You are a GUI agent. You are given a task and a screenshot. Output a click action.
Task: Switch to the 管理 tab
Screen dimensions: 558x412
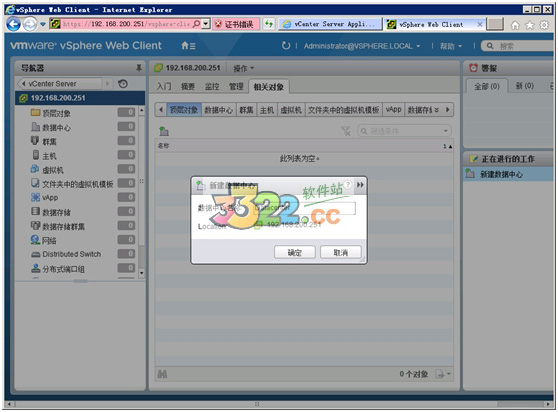(236, 86)
